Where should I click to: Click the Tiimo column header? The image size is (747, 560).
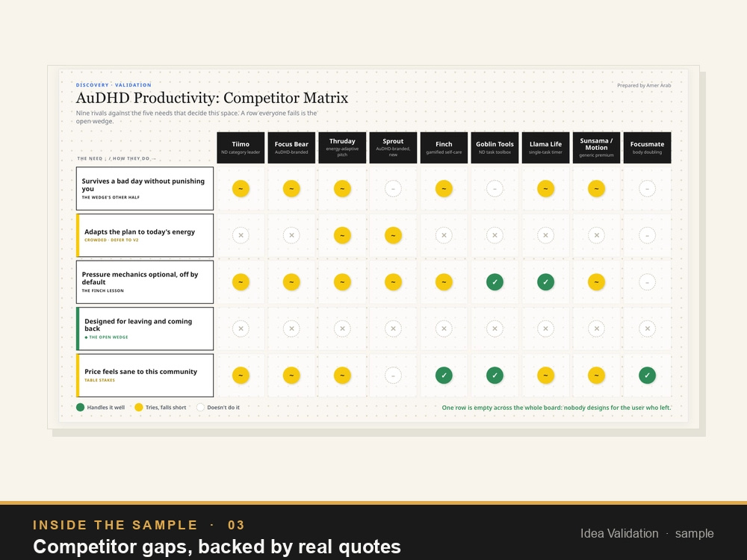(241, 148)
